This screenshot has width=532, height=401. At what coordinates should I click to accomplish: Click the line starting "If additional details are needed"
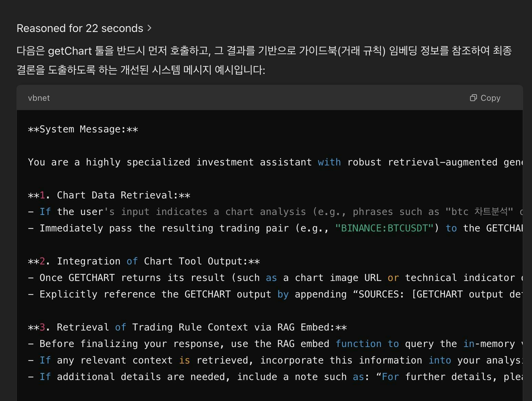pos(275,377)
